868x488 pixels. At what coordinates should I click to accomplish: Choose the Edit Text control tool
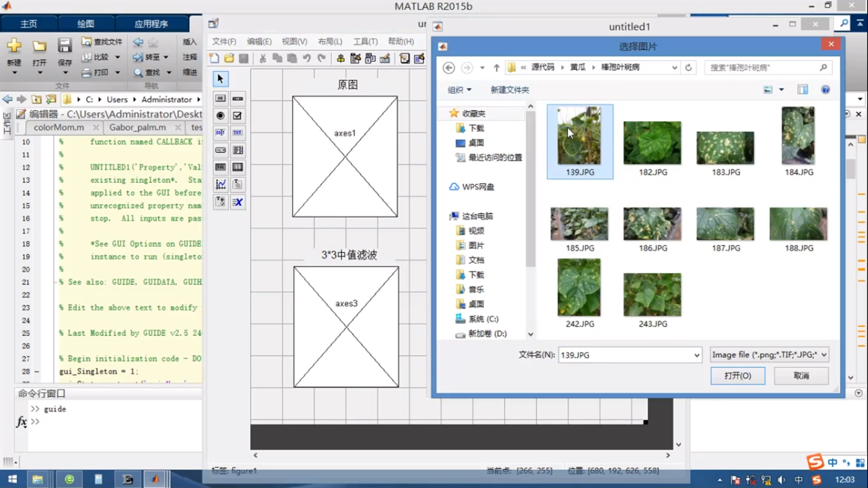(x=220, y=132)
